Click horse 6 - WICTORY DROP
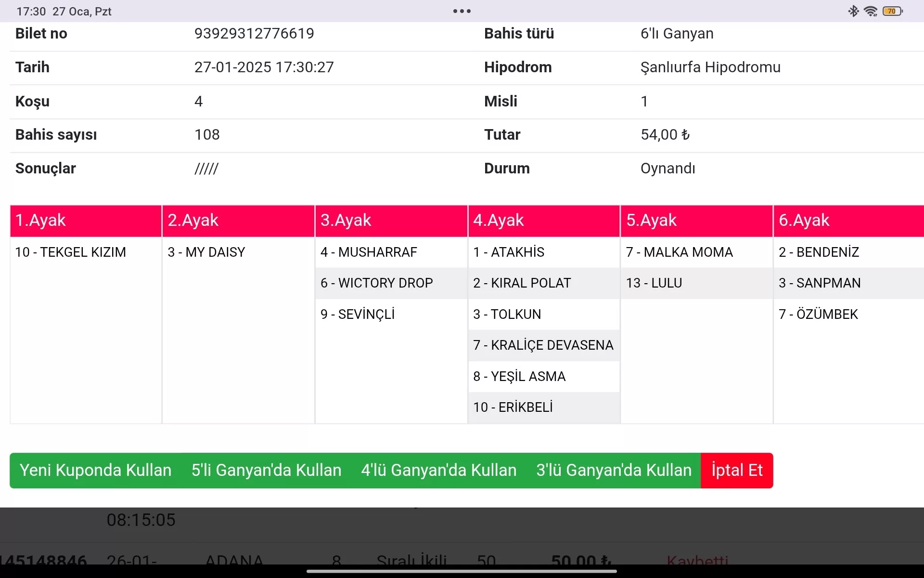Image resolution: width=924 pixels, height=578 pixels. pyautogui.click(x=377, y=283)
